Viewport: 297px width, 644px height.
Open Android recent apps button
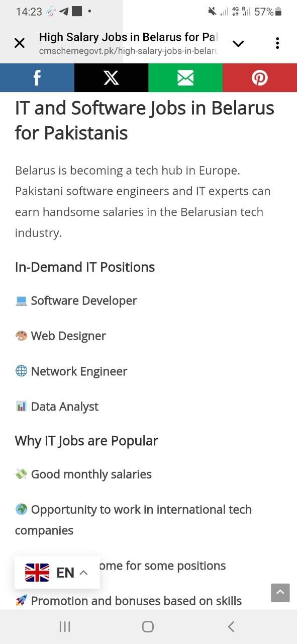[x=65, y=626]
